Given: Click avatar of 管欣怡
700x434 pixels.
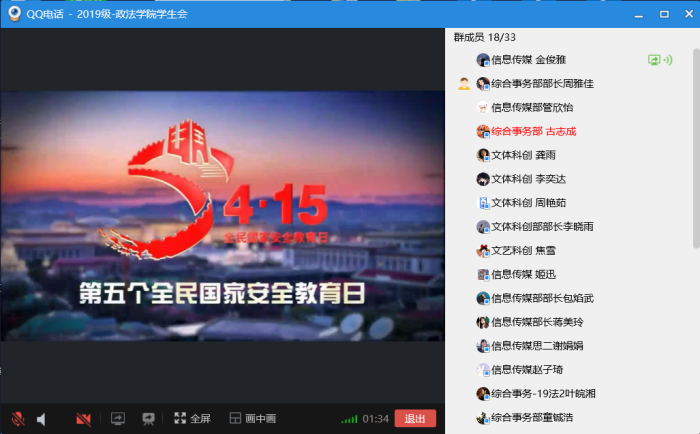Looking at the screenshot, I should click(483, 108).
